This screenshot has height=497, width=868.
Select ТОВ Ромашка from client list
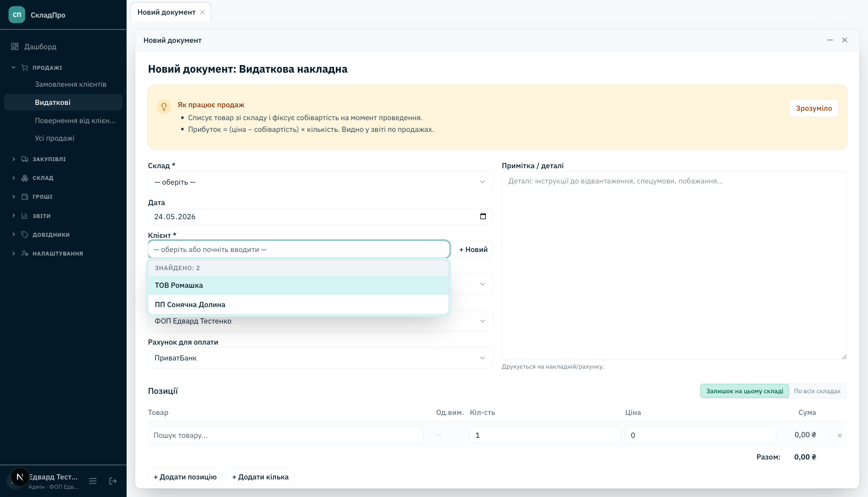(x=298, y=285)
